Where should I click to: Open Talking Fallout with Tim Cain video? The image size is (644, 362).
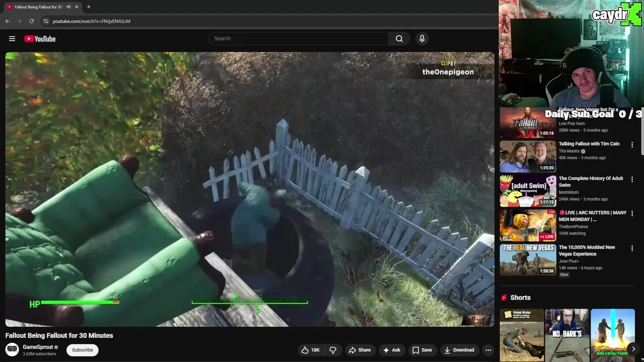589,144
